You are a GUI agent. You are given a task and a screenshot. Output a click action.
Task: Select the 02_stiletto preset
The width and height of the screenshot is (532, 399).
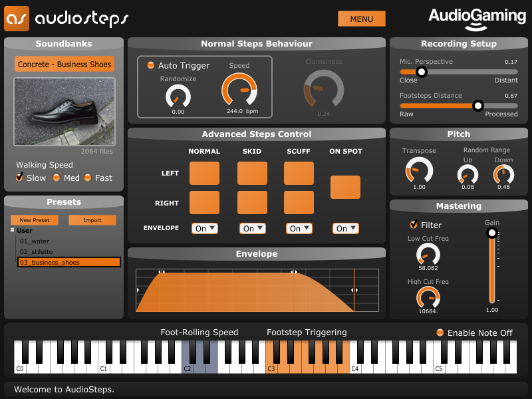pyautogui.click(x=37, y=252)
